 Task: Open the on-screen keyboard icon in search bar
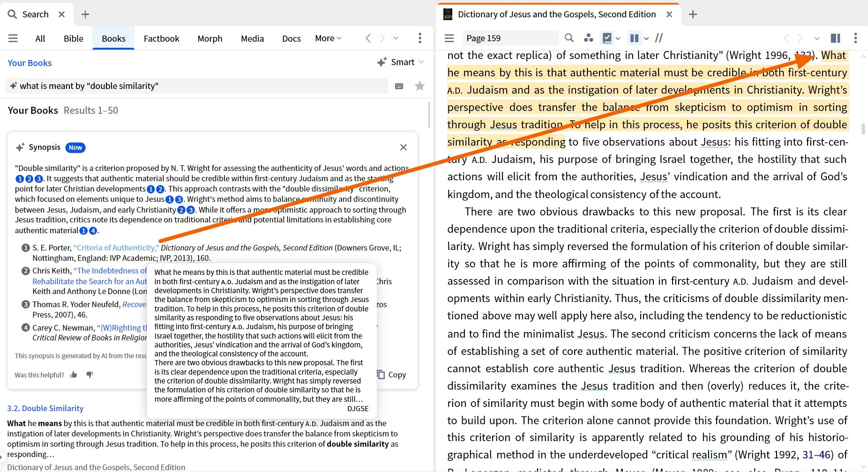coord(399,86)
